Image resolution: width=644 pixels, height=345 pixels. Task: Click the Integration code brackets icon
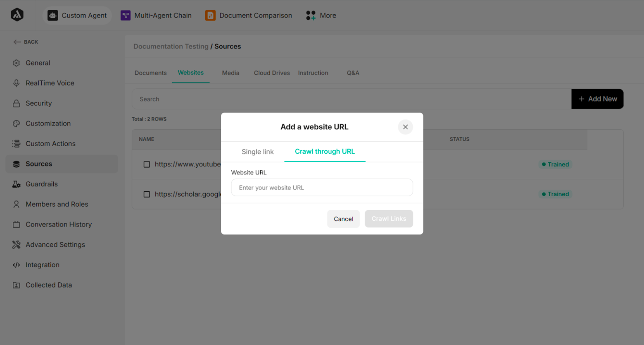coord(16,265)
